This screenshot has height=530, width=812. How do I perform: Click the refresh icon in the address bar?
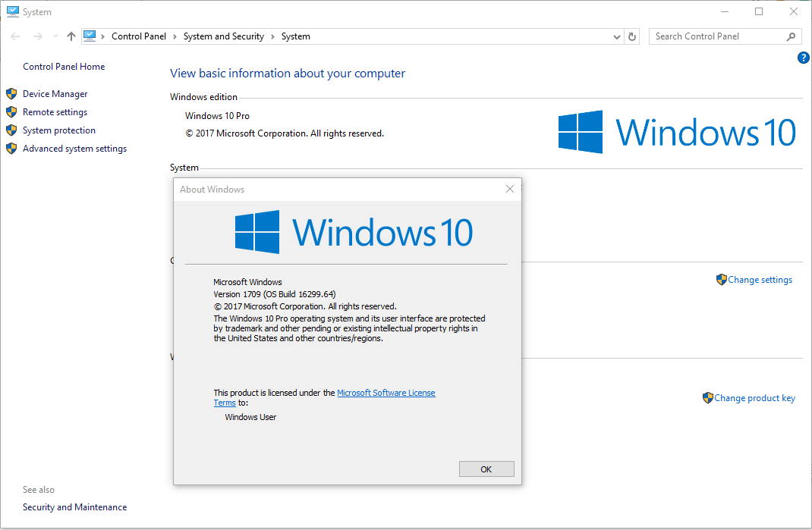pos(632,36)
